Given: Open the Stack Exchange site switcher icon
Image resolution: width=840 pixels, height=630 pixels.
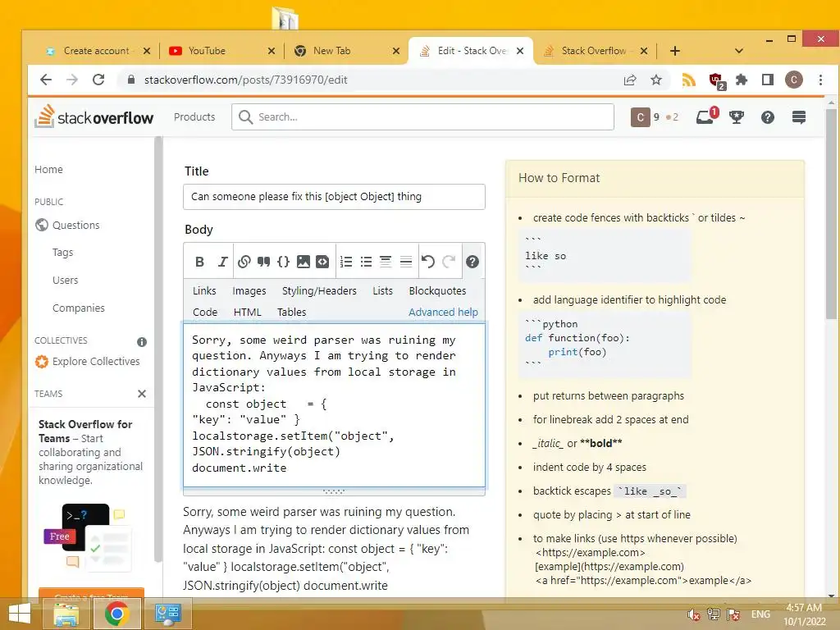Looking at the screenshot, I should tap(799, 116).
